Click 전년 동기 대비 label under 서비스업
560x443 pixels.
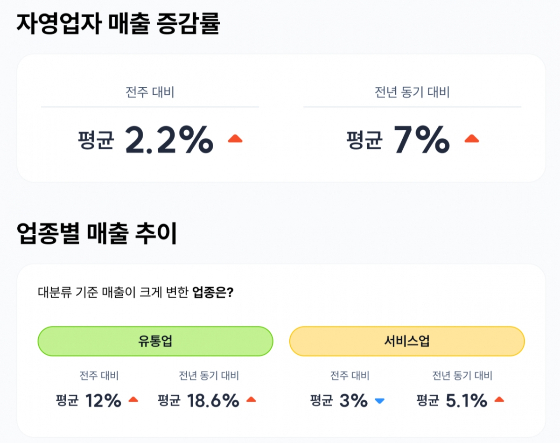(462, 375)
